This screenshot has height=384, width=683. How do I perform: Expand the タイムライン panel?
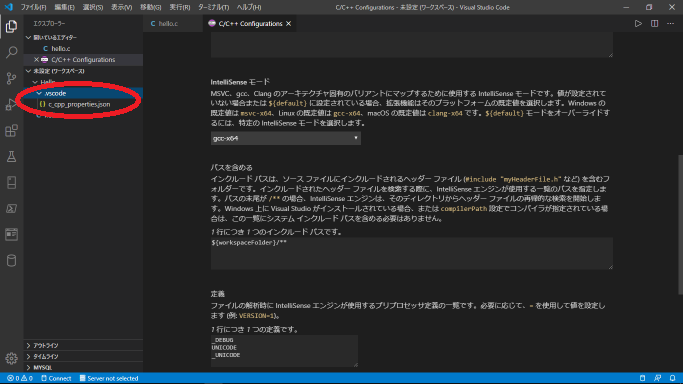tap(83, 356)
